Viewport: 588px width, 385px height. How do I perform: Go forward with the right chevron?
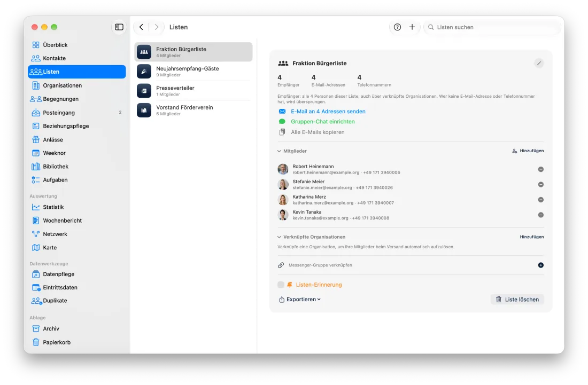[157, 27]
